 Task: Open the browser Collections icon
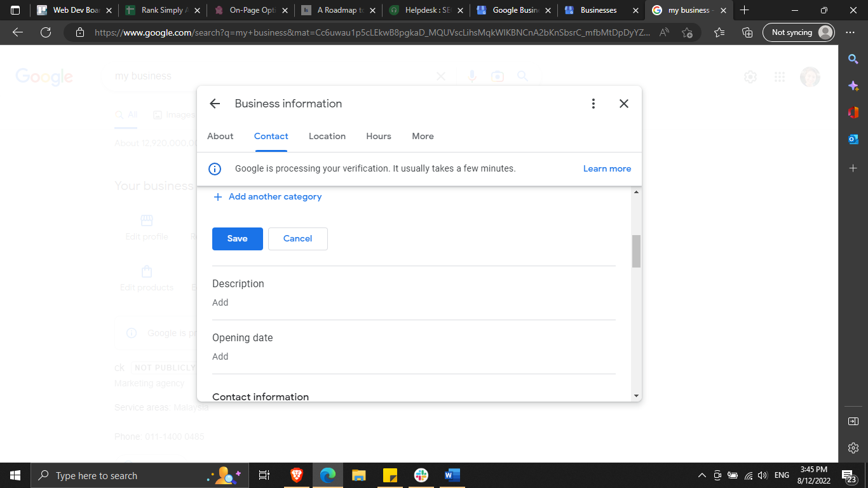[747, 32]
